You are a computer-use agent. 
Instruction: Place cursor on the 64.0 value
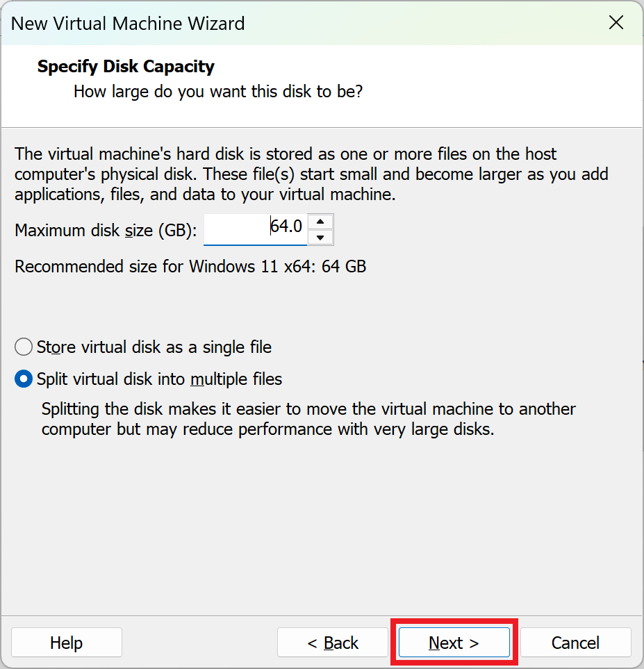coord(286,226)
